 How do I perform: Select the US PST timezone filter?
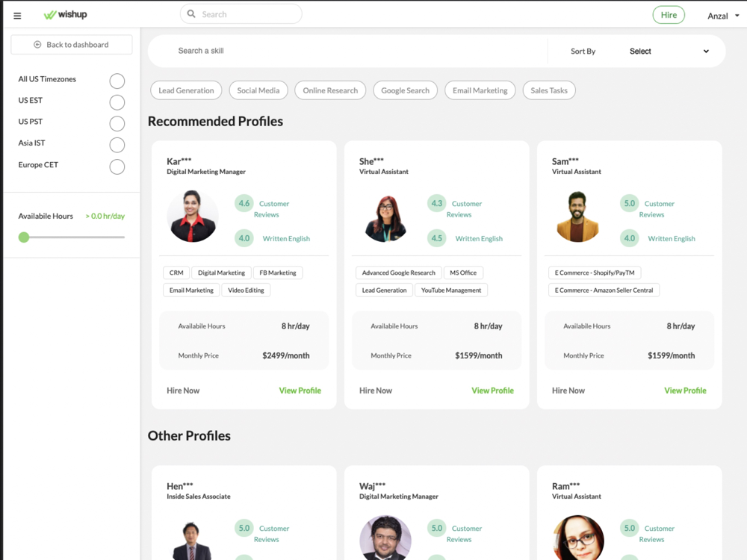pyautogui.click(x=117, y=123)
